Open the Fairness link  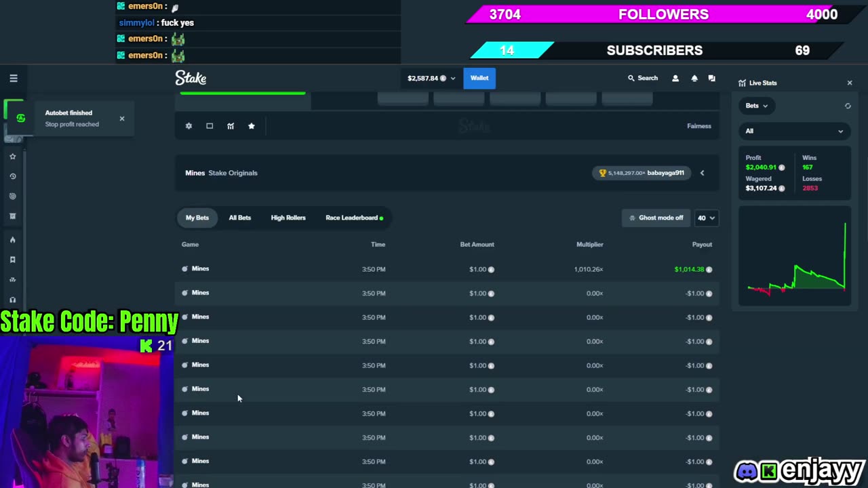[699, 126]
